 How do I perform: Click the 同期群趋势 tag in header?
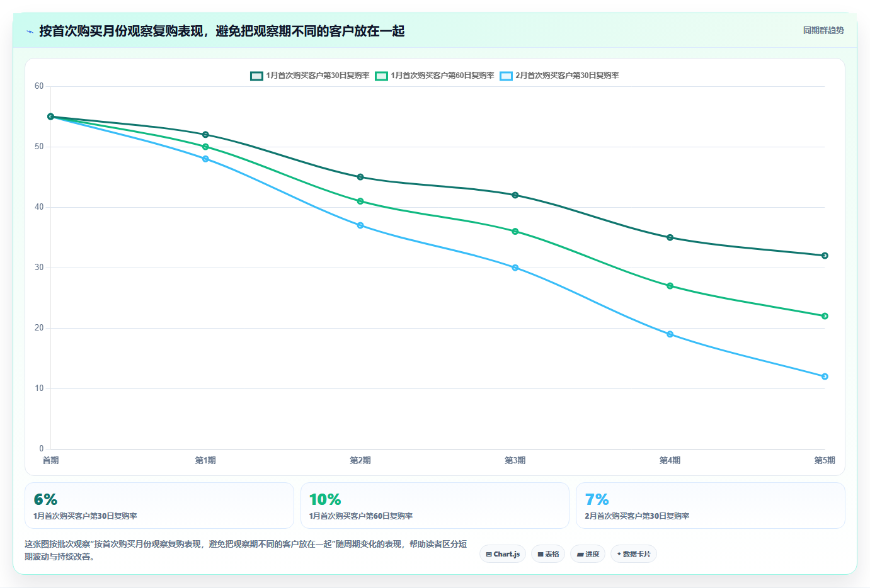[823, 30]
